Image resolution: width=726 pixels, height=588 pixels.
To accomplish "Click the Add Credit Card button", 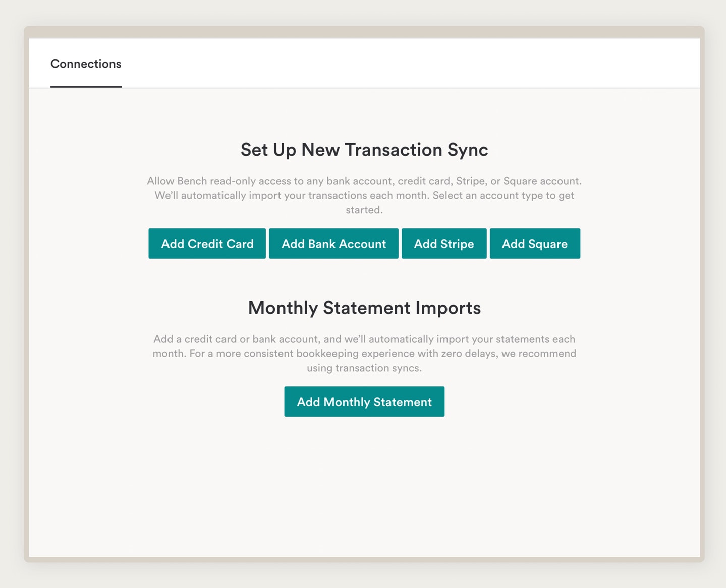I will pyautogui.click(x=207, y=244).
